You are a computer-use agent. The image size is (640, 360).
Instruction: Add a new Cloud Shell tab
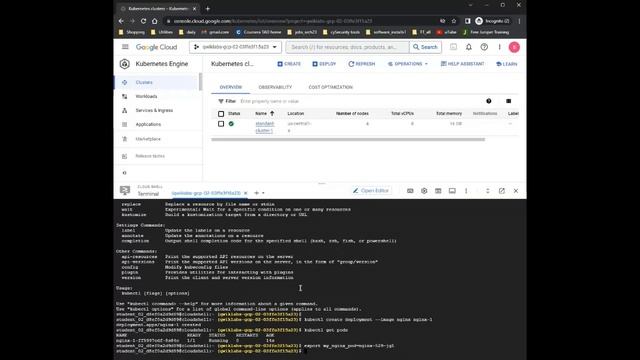pos(256,193)
